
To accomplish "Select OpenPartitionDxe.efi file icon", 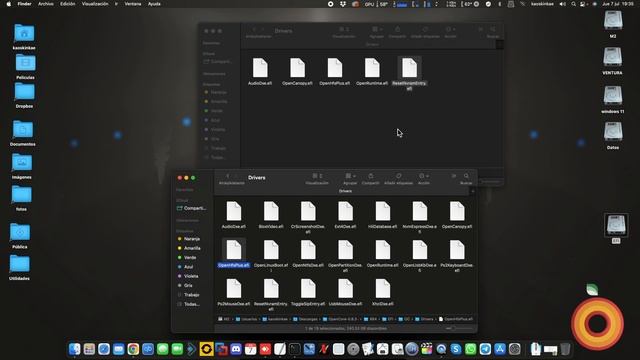I will coord(345,250).
